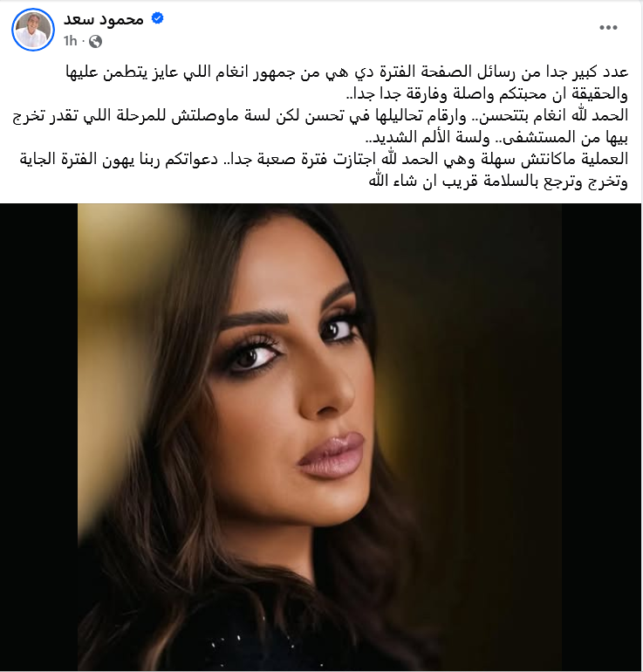The width and height of the screenshot is (643, 672).
Task: Open the attached portrait photo of the woman
Action: (319, 437)
